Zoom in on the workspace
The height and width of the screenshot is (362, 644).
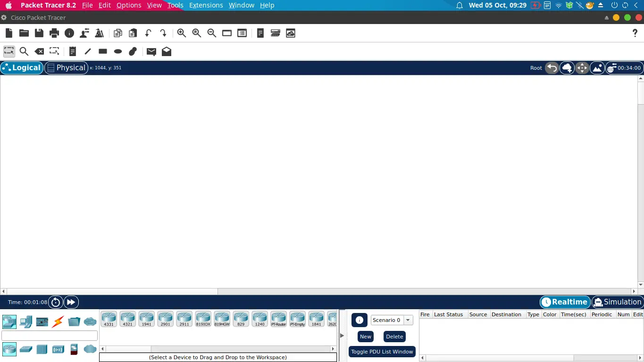pyautogui.click(x=182, y=33)
